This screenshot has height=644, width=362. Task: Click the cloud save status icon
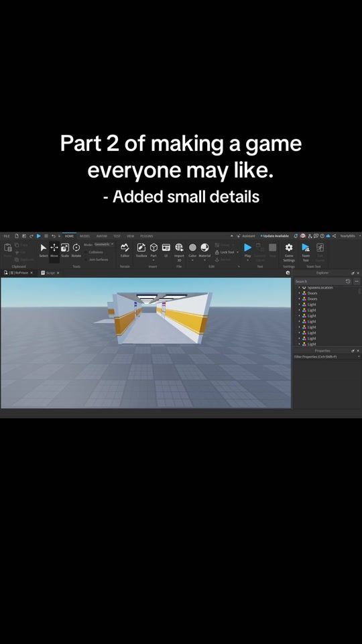click(328, 236)
